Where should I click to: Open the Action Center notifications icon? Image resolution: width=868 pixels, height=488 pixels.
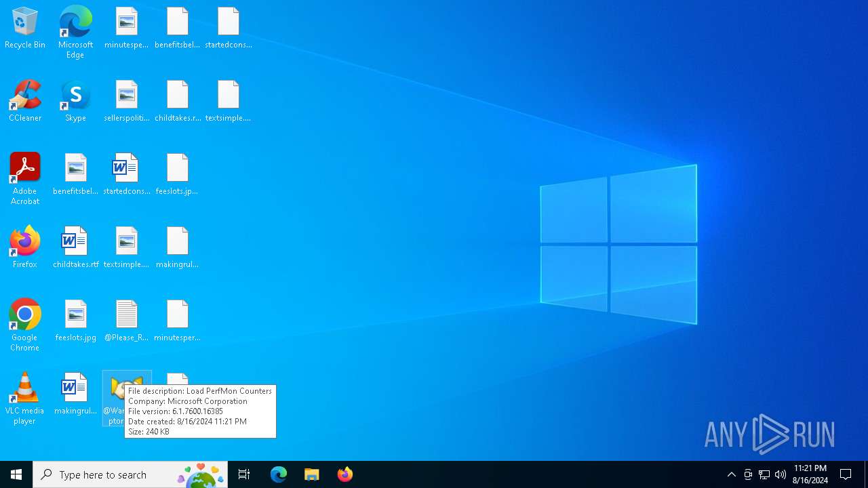click(x=846, y=474)
